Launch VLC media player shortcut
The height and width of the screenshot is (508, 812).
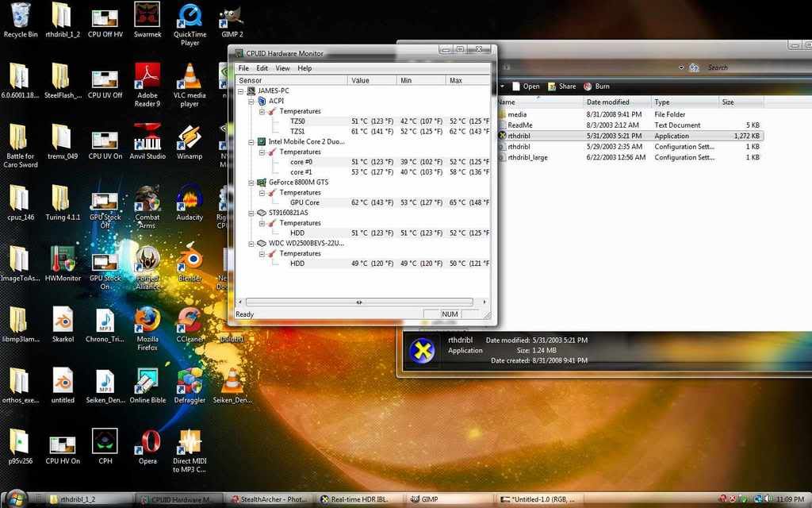click(190, 84)
